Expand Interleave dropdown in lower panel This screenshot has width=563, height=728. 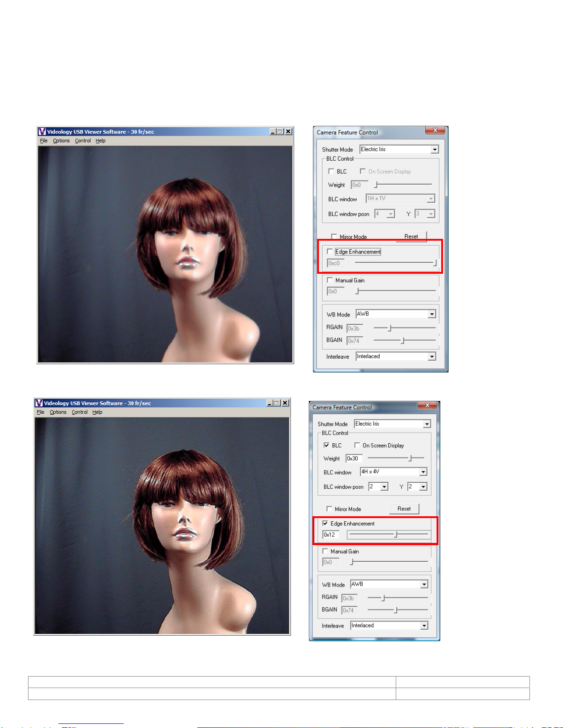tap(424, 626)
